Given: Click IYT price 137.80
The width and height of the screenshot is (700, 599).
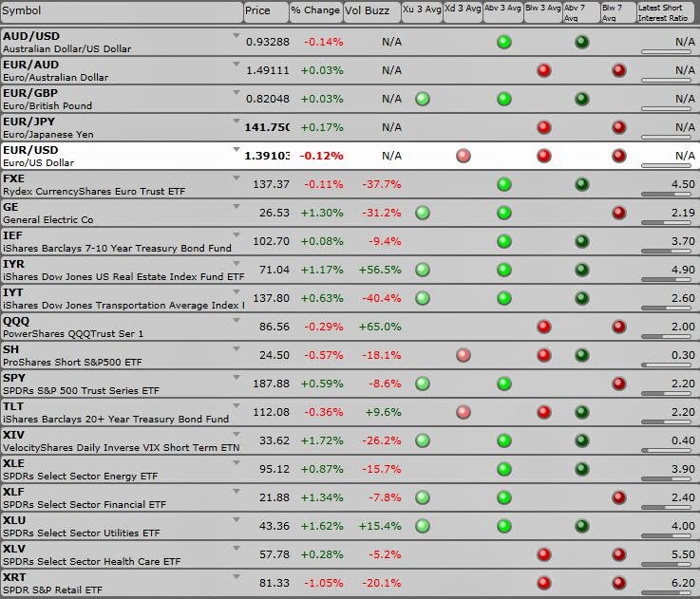Looking at the screenshot, I should pyautogui.click(x=271, y=298).
